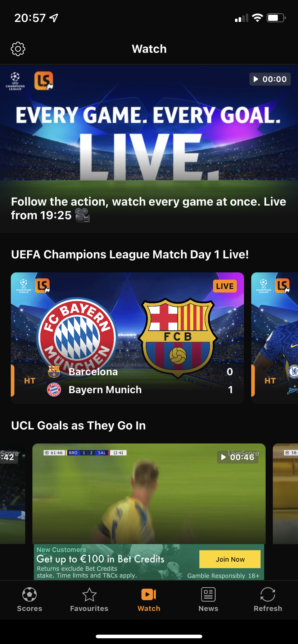Open next goal clip on right edge
Screen dimensions: 298x644
point(285,494)
